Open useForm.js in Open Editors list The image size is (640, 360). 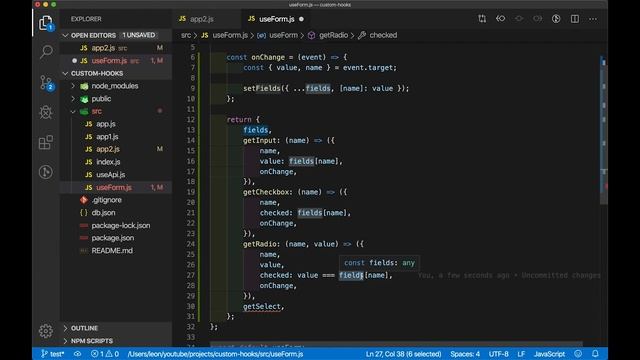coord(116,61)
